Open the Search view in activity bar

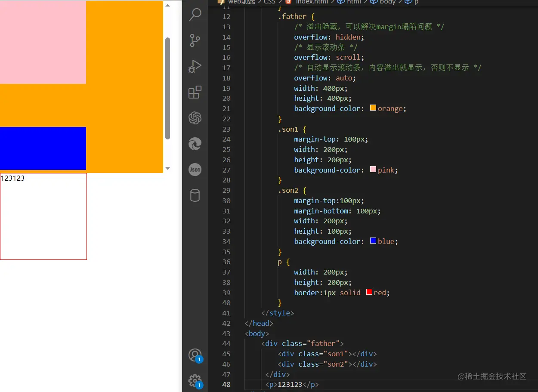pos(195,15)
